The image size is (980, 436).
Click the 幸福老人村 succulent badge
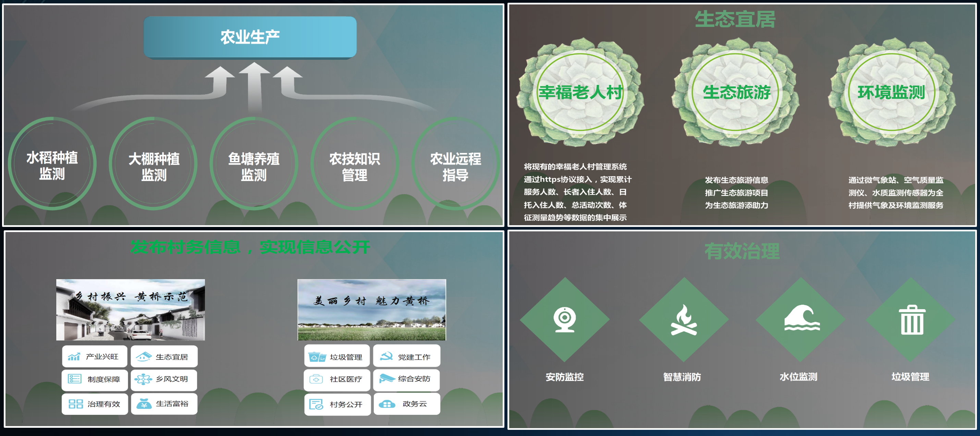click(x=580, y=93)
